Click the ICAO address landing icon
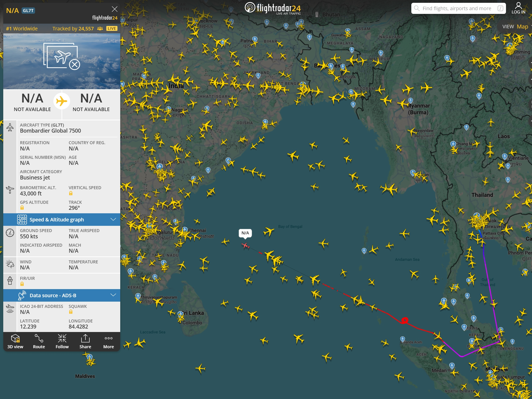This screenshot has width=532, height=399. [10, 308]
